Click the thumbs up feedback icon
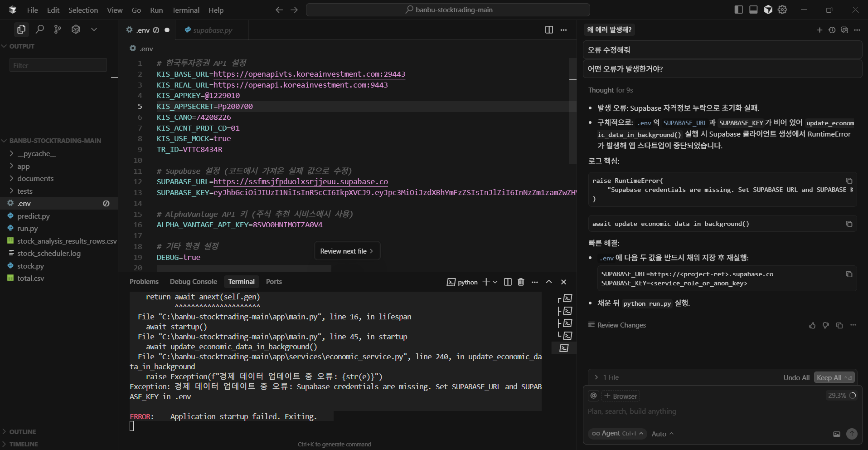The height and width of the screenshot is (450, 868). click(x=812, y=325)
